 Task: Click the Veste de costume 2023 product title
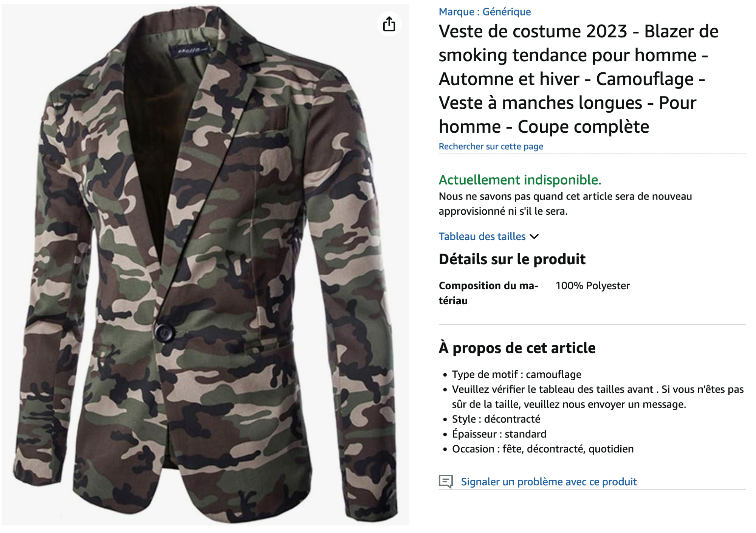pyautogui.click(x=578, y=79)
